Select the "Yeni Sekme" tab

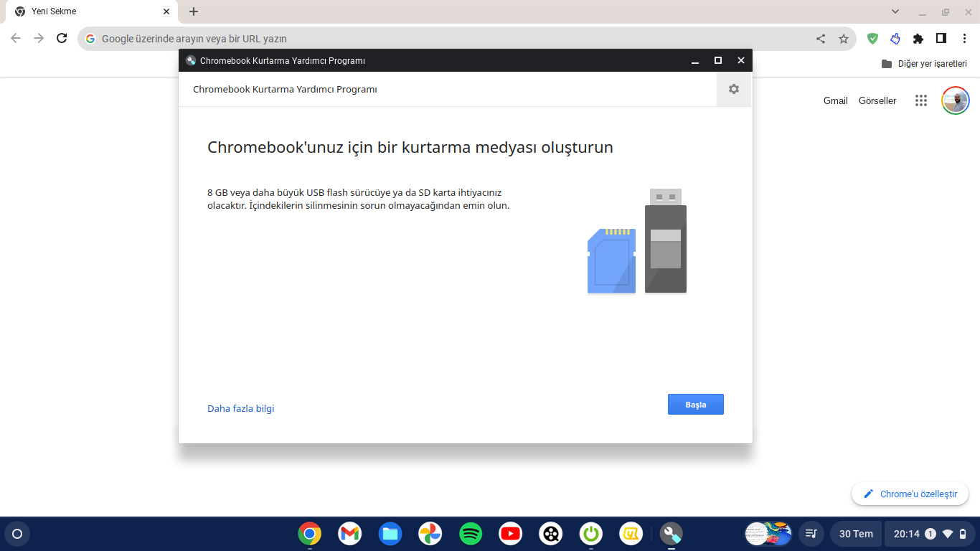click(x=91, y=11)
